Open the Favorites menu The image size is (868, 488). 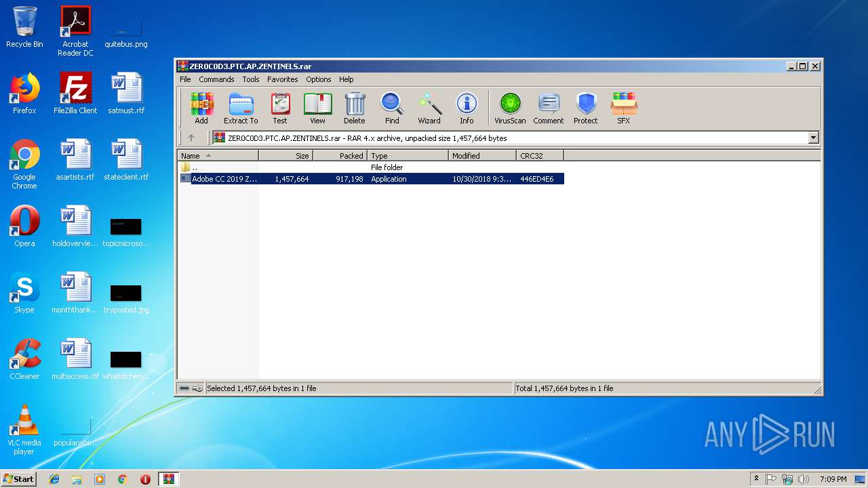coord(283,79)
